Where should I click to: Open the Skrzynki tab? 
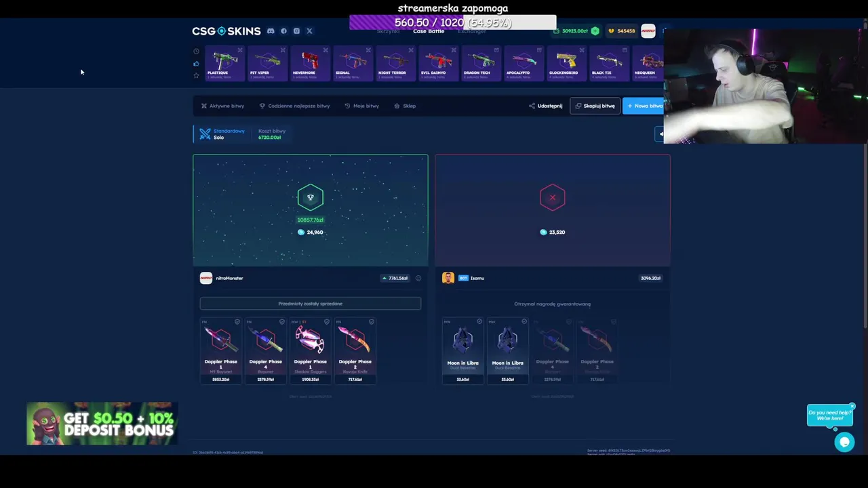[388, 31]
